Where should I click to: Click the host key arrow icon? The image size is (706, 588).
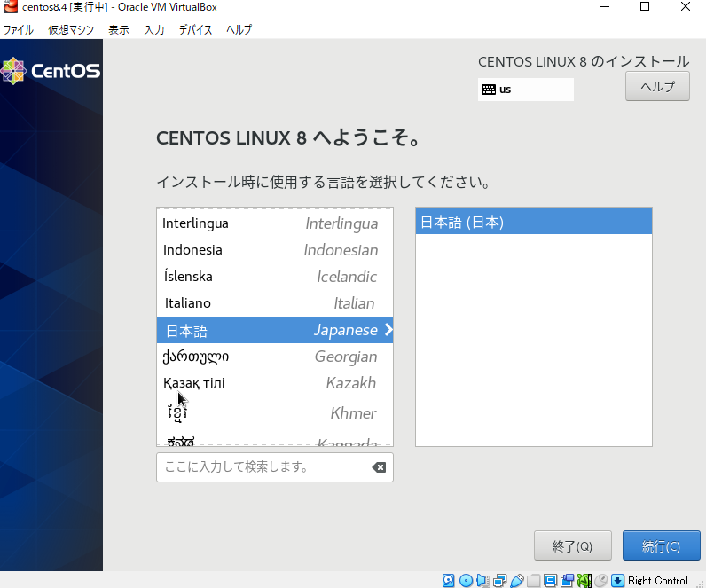coord(617,580)
